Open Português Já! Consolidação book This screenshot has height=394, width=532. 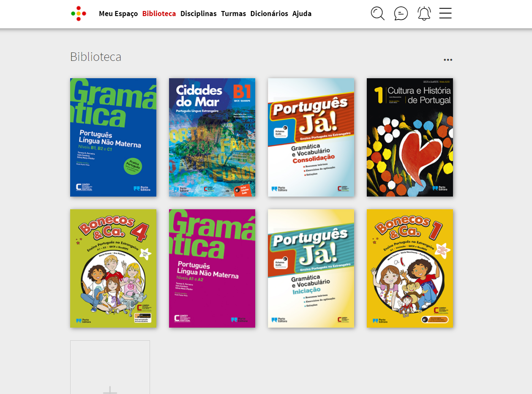click(x=311, y=137)
